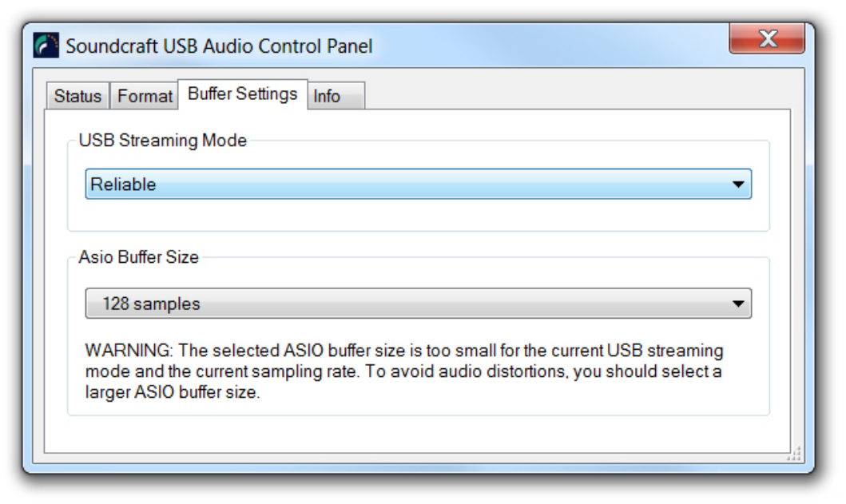Click the word Reliable in the dropdown

[123, 185]
